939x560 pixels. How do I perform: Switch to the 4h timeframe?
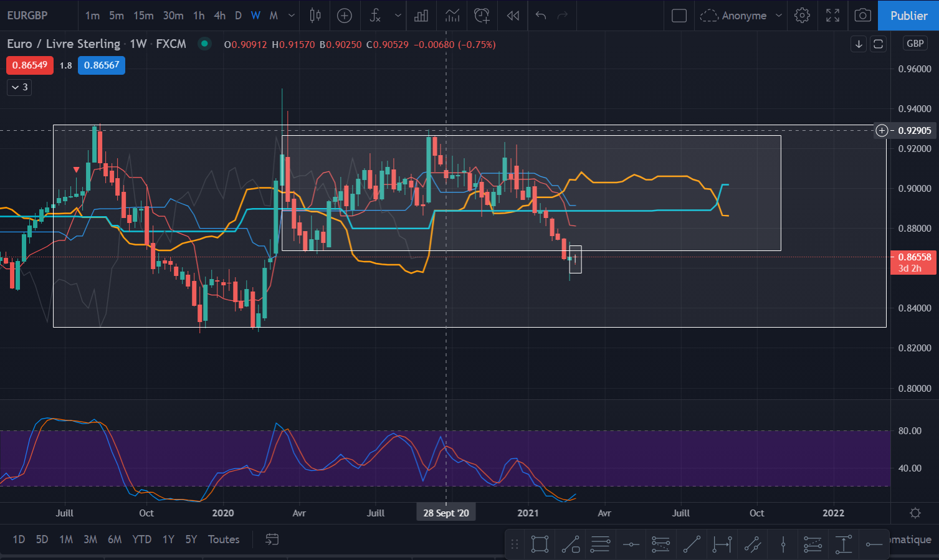click(x=219, y=16)
